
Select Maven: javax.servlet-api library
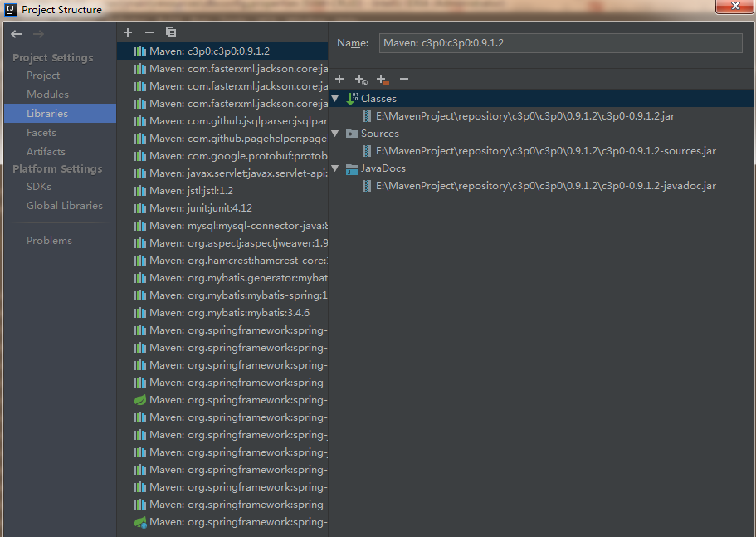click(222, 173)
